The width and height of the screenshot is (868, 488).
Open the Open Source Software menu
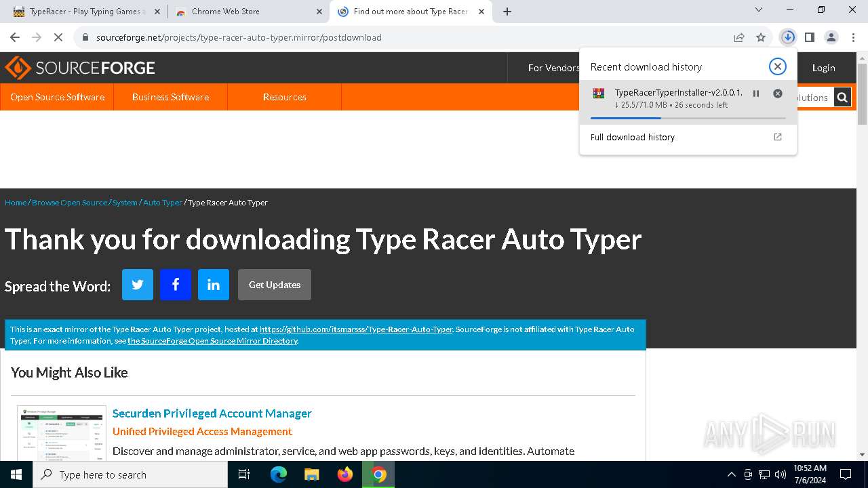click(57, 97)
